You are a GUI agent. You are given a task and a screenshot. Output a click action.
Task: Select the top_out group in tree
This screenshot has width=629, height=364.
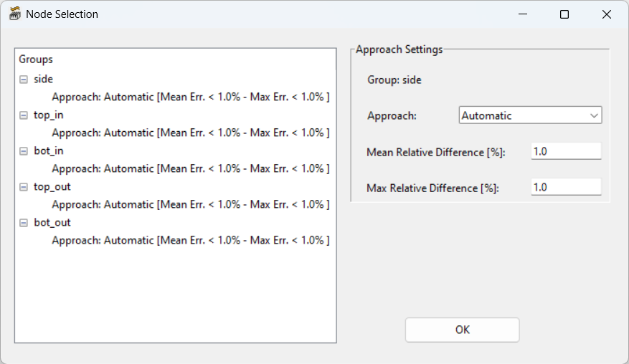pyautogui.click(x=52, y=187)
